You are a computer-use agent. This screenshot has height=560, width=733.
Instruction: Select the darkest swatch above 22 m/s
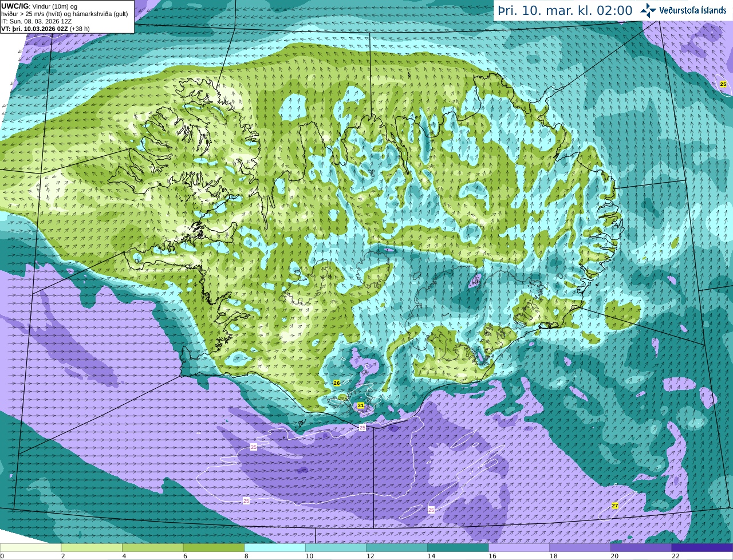(x=702, y=547)
